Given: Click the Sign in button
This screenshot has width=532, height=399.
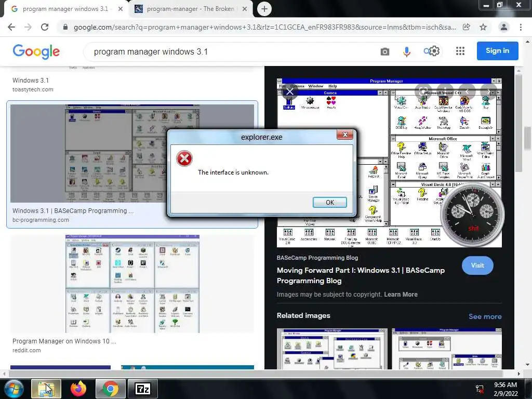Looking at the screenshot, I should (497, 51).
